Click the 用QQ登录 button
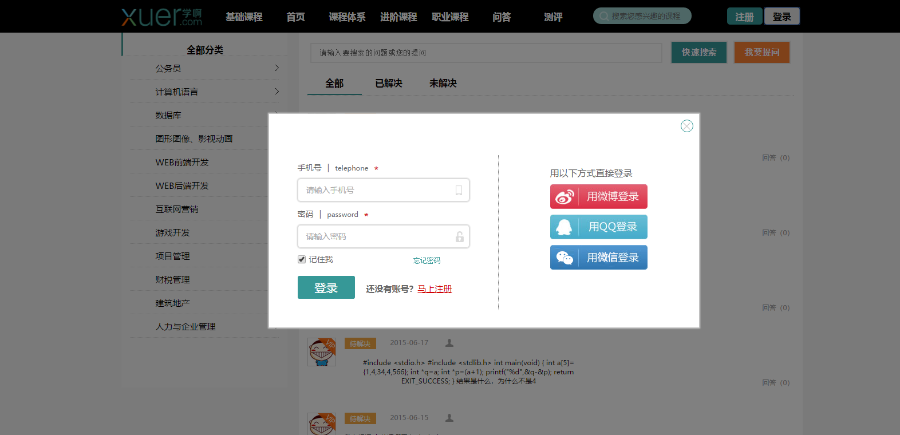This screenshot has width=900, height=435. tap(599, 227)
